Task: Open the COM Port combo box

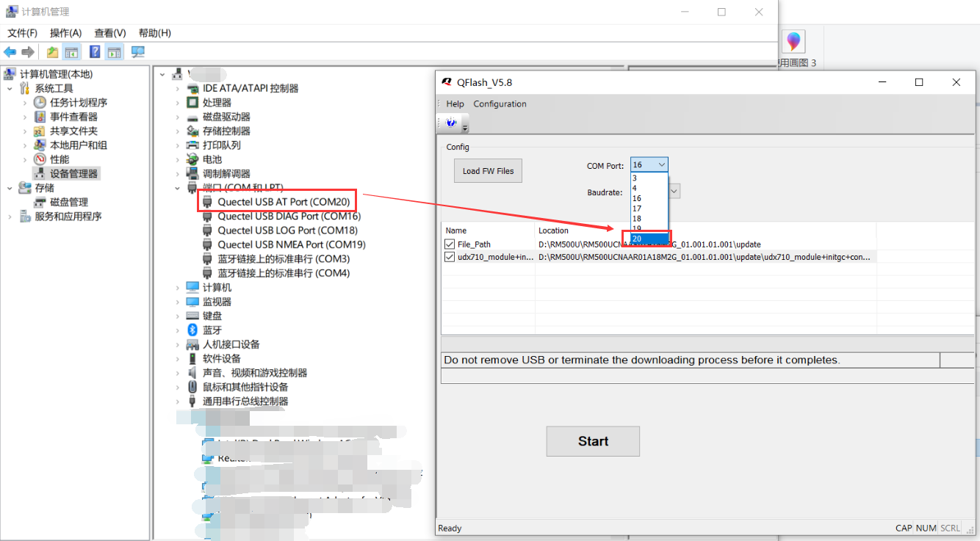Action: pos(649,165)
